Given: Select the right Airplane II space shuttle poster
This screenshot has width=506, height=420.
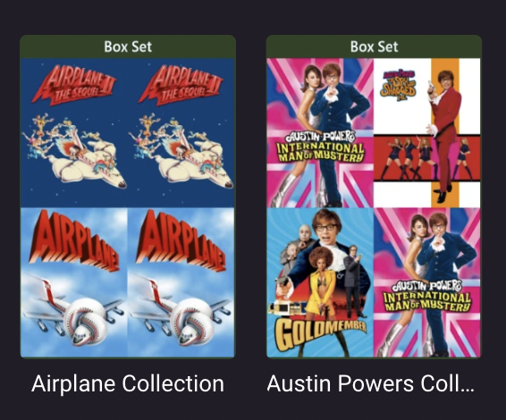Looking at the screenshot, I should coord(181,133).
